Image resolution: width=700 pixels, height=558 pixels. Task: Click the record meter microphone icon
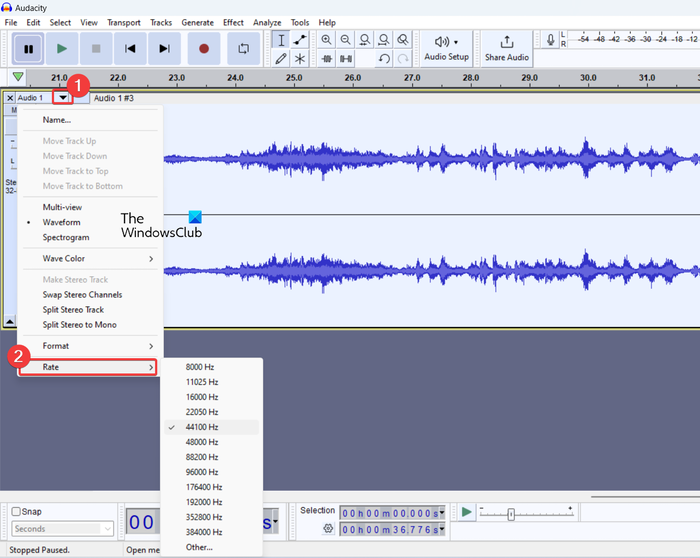tap(550, 40)
